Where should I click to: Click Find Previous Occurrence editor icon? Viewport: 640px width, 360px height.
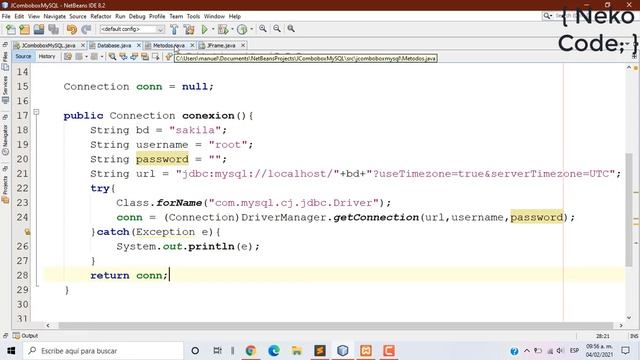pyautogui.click(x=123, y=57)
